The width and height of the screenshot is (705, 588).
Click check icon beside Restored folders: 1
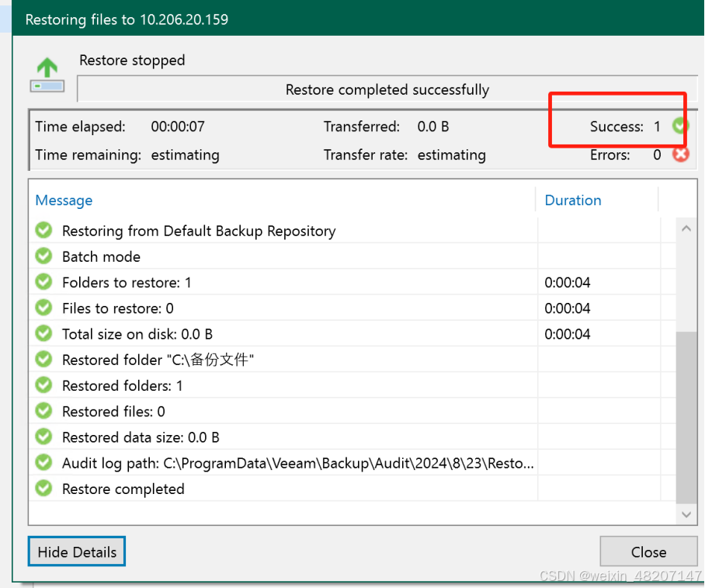point(43,385)
